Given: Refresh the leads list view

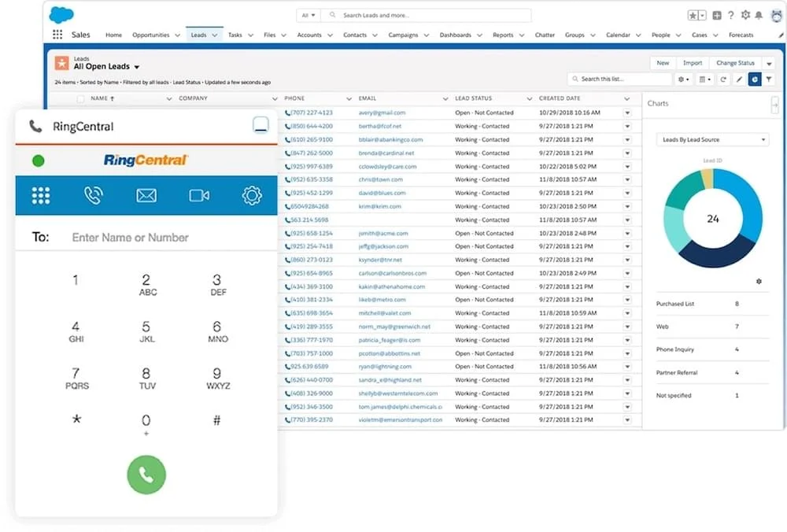Looking at the screenshot, I should (722, 79).
